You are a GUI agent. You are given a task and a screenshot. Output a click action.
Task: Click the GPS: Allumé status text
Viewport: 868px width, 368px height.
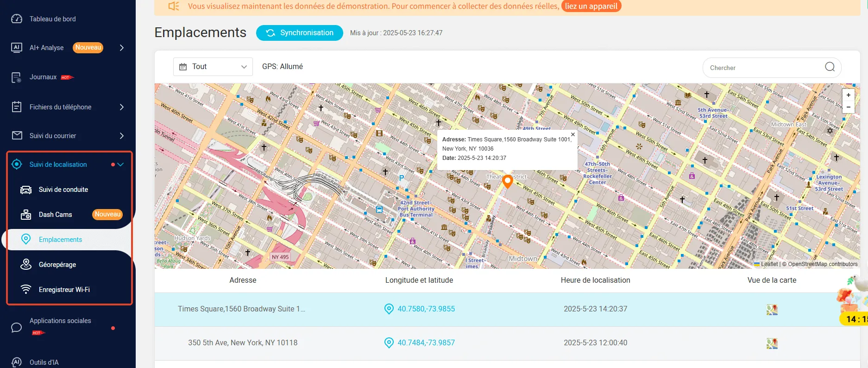pos(283,67)
